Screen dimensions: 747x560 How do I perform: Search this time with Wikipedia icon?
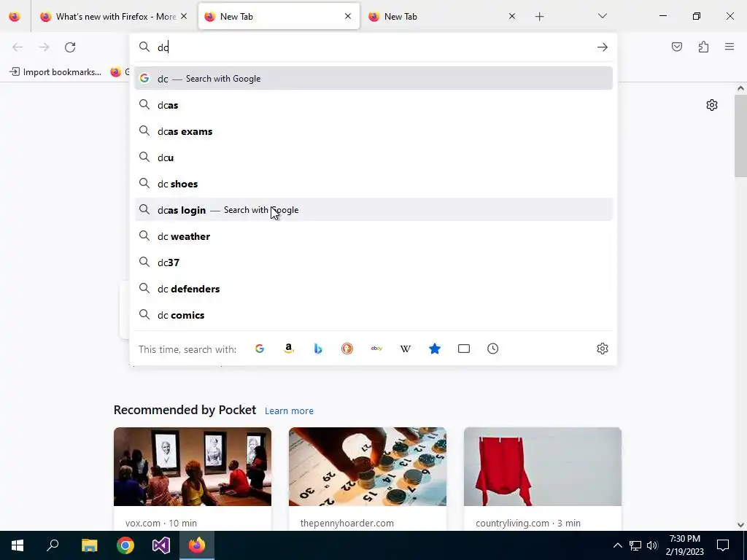tap(406, 349)
